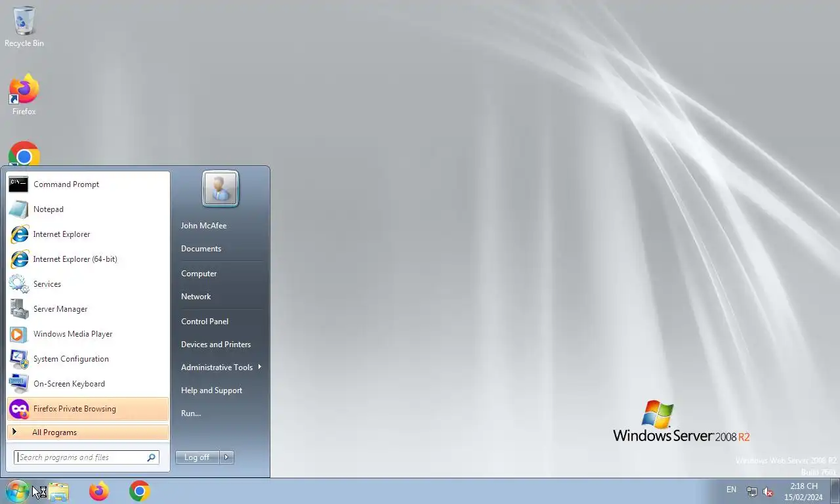Click the search magnifier icon
This screenshot has height=504, width=840.
(151, 457)
